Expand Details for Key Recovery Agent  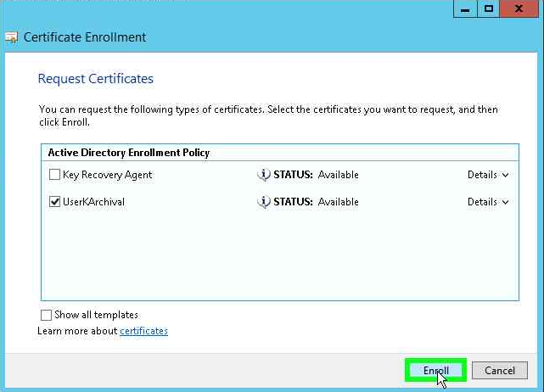tap(488, 175)
